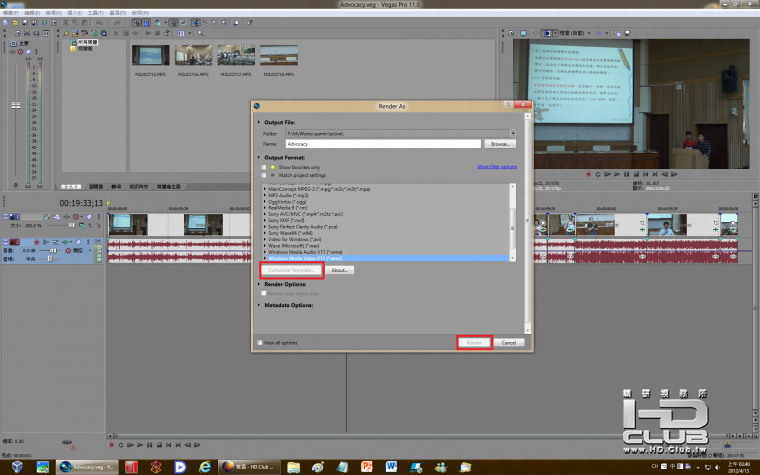Screen dimensions: 760x475
Task: Collapse the Output Format section
Action: tap(259, 158)
